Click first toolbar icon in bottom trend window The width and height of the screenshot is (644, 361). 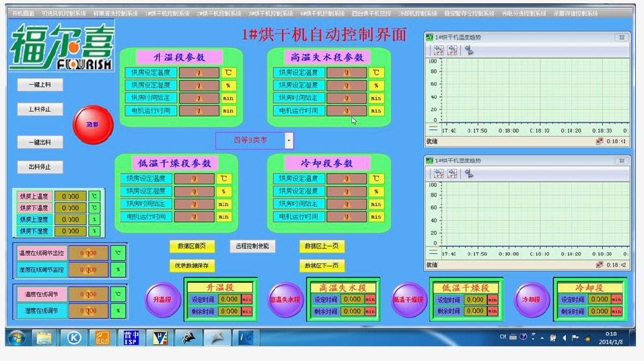click(438, 173)
